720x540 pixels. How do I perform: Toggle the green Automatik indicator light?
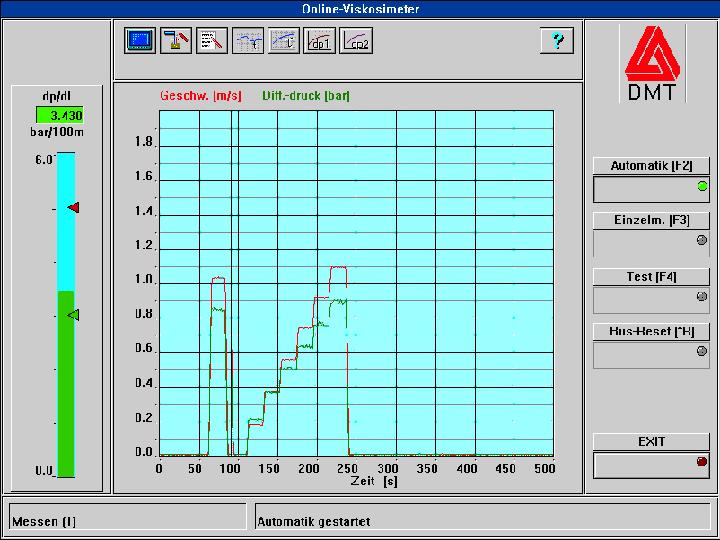click(702, 186)
